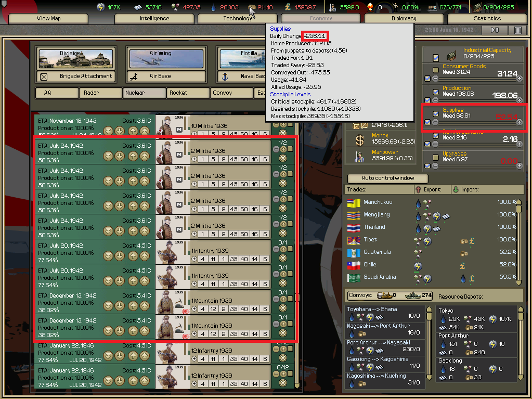Cancel the first 2 Militia 1936 production
The image size is (532, 399).
point(282,158)
